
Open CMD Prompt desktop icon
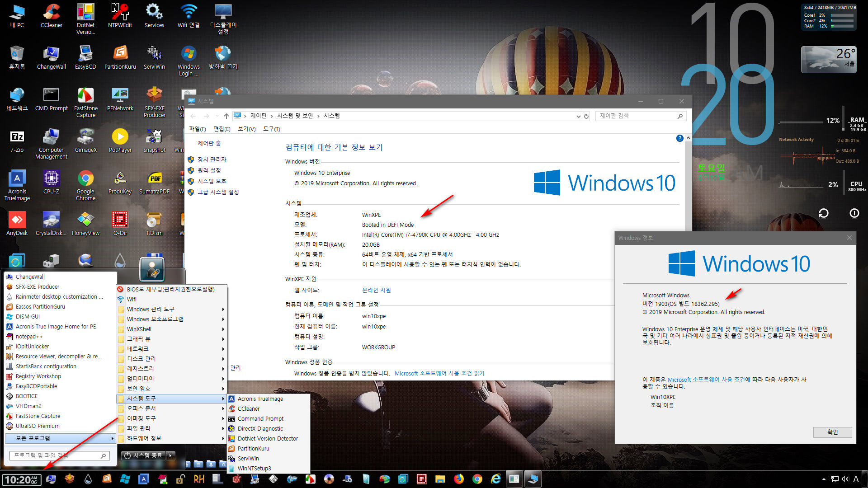tap(51, 99)
